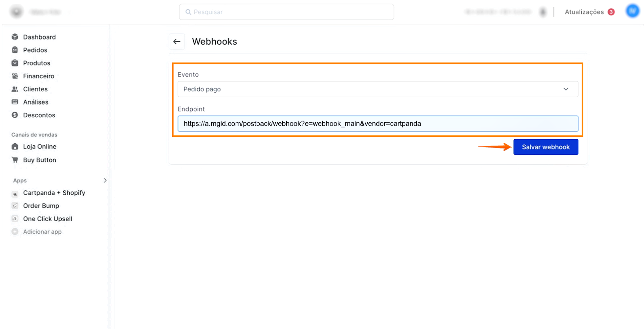Image resolution: width=644 pixels, height=329 pixels.
Task: Select the Financeiro sidebar icon
Action: (15, 76)
